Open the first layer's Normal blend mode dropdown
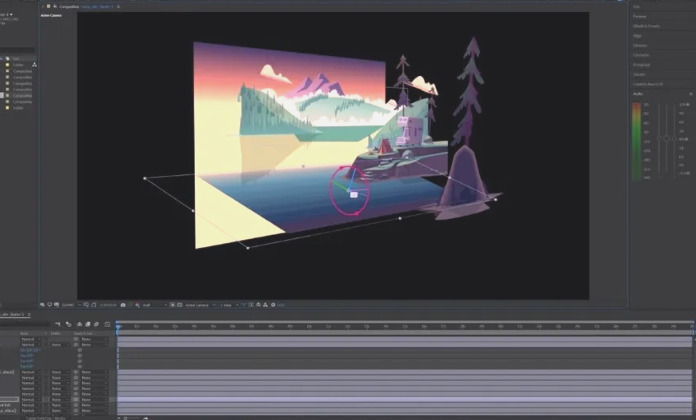696x420 pixels. (28, 338)
